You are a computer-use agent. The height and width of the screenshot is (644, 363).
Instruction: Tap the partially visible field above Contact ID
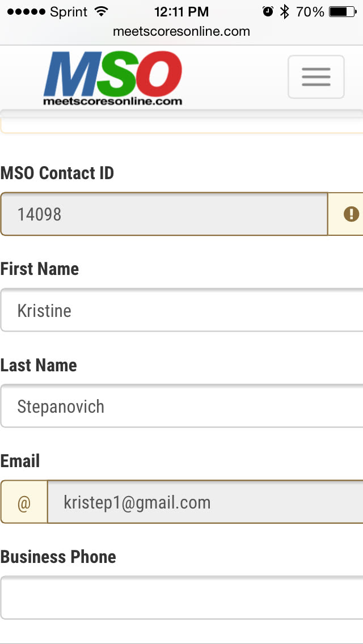[x=181, y=126]
